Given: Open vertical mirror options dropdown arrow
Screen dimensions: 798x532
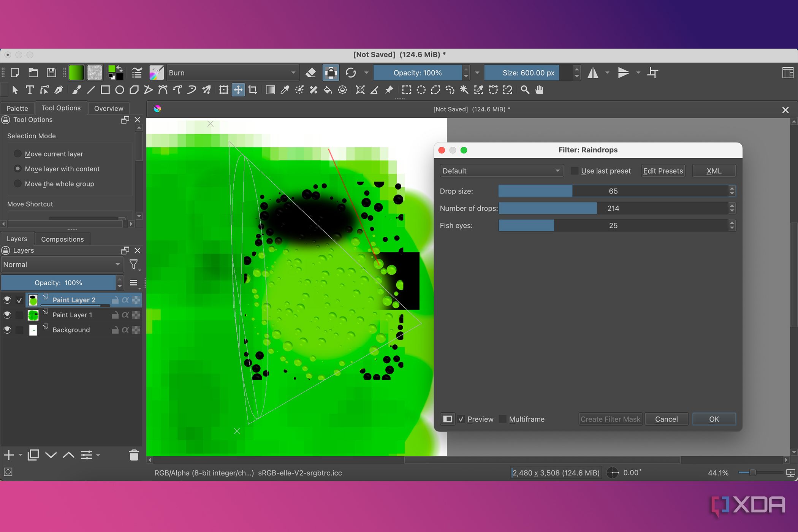Looking at the screenshot, I should 638,73.
